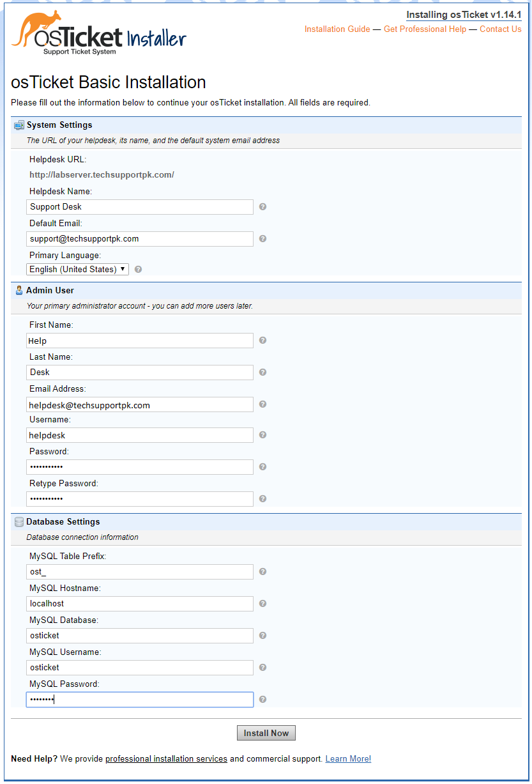The height and width of the screenshot is (784, 532).
Task: Click the Install Now button
Action: tap(266, 733)
